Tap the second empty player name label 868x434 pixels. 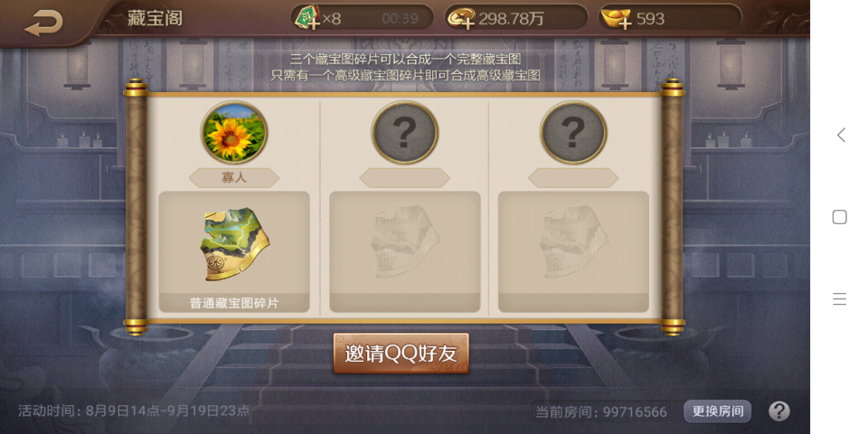[x=405, y=178]
